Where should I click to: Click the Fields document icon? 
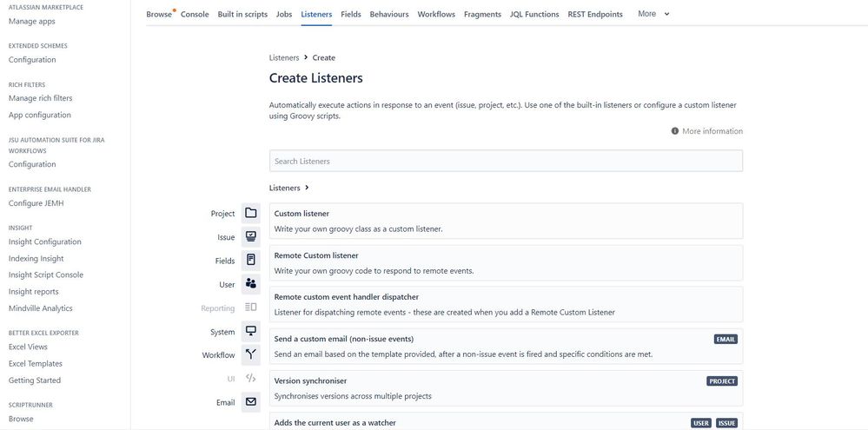[x=251, y=260]
